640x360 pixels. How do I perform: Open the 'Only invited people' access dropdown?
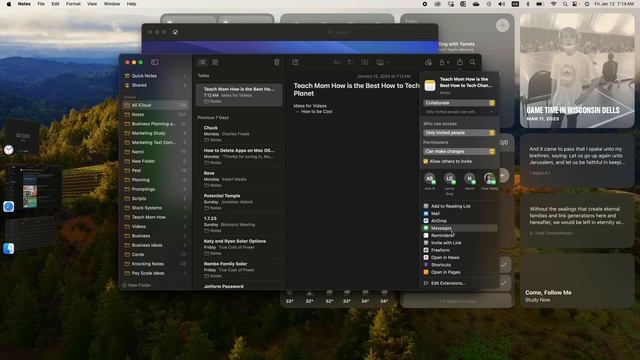click(x=459, y=133)
